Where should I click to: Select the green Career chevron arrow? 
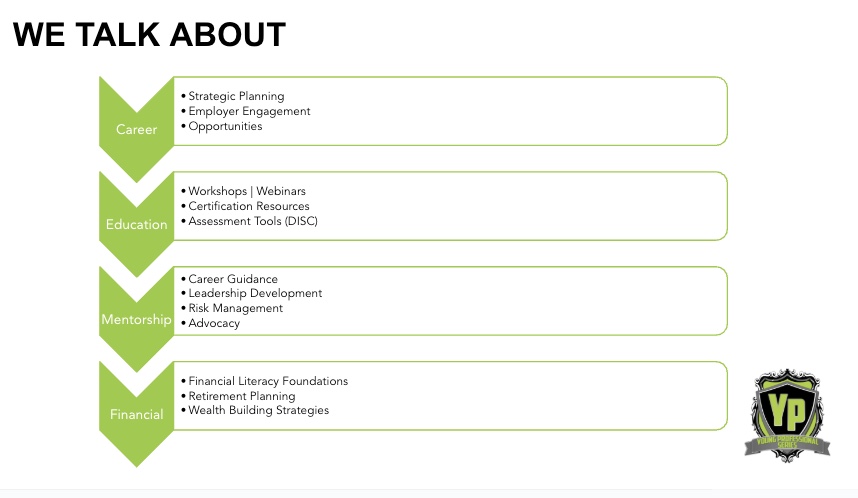136,130
